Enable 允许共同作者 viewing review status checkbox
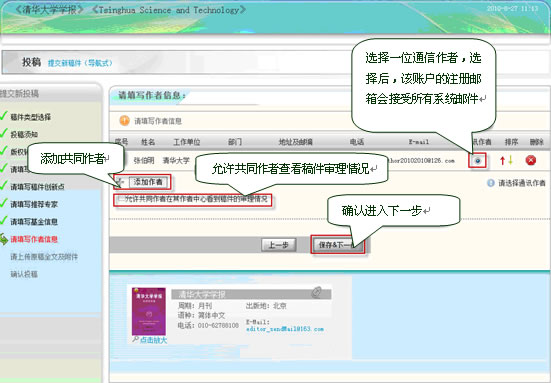Viewport: 551px width, 383px height. [x=121, y=199]
